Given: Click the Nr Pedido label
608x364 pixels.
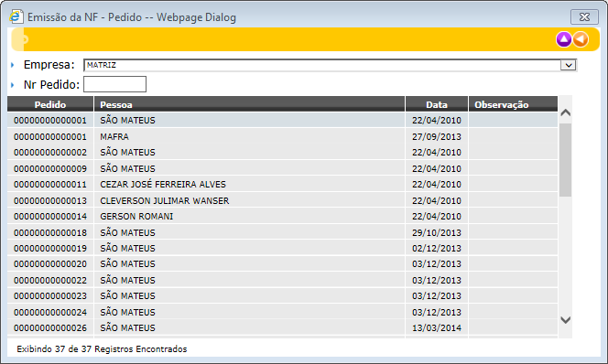Looking at the screenshot, I should coord(51,84).
